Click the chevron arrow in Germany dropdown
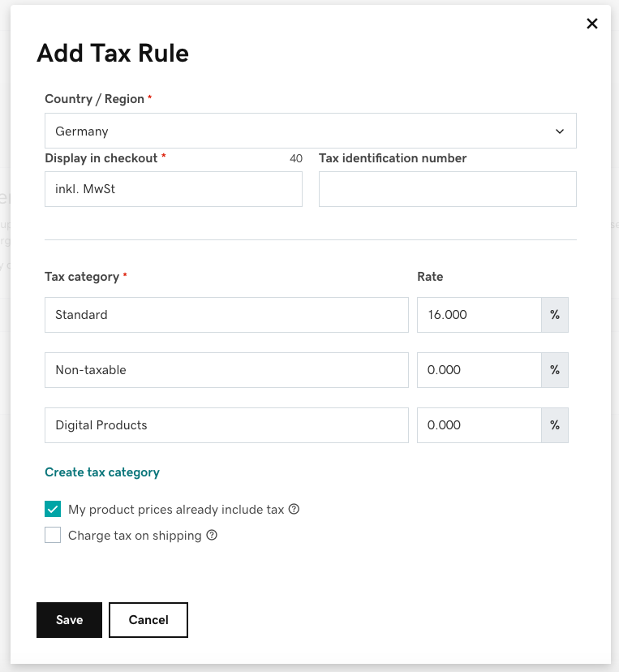The width and height of the screenshot is (619, 672). [560, 131]
